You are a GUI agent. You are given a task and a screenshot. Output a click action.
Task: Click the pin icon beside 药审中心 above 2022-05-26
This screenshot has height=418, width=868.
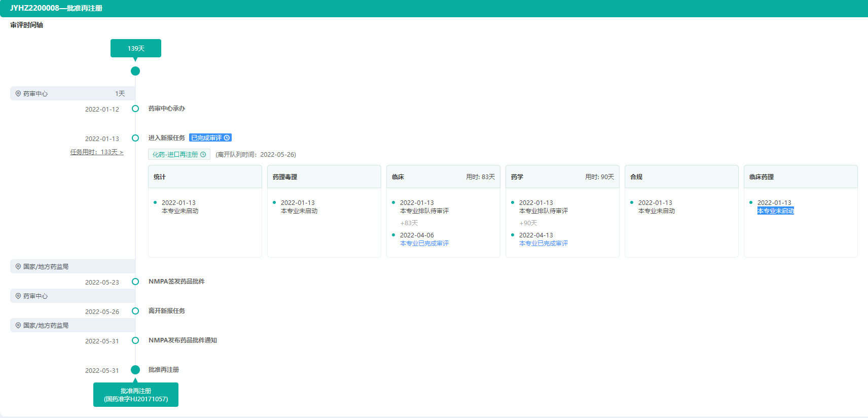tap(18, 296)
